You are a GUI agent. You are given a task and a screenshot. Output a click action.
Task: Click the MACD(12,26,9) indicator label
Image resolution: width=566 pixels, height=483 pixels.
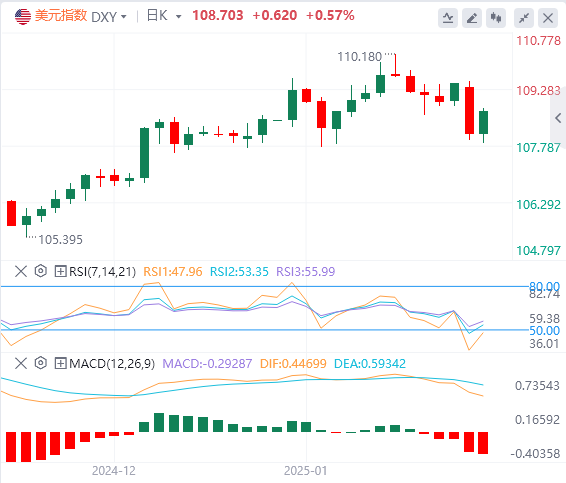[x=112, y=364]
